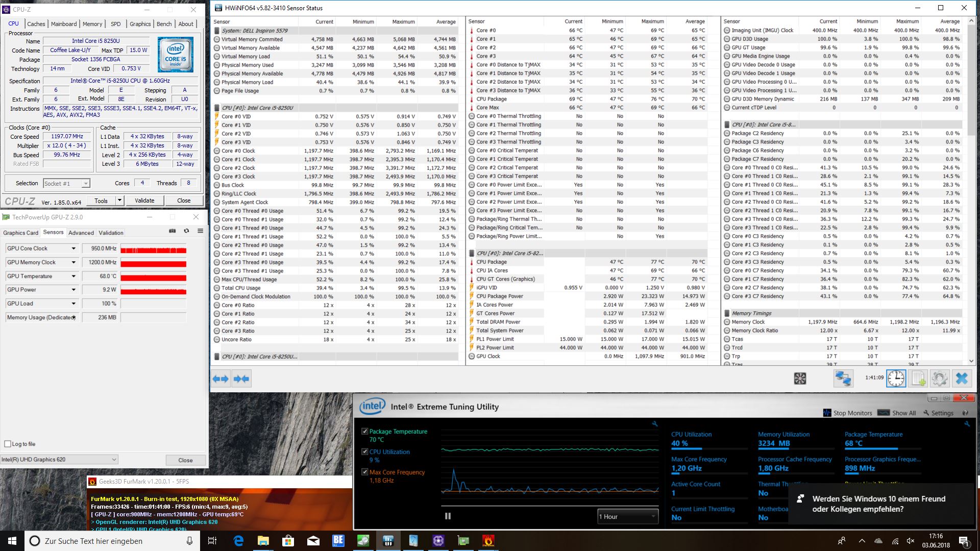Screen dimensions: 980x551
Task: Open Microsoft Store from taskbar
Action: click(288, 541)
